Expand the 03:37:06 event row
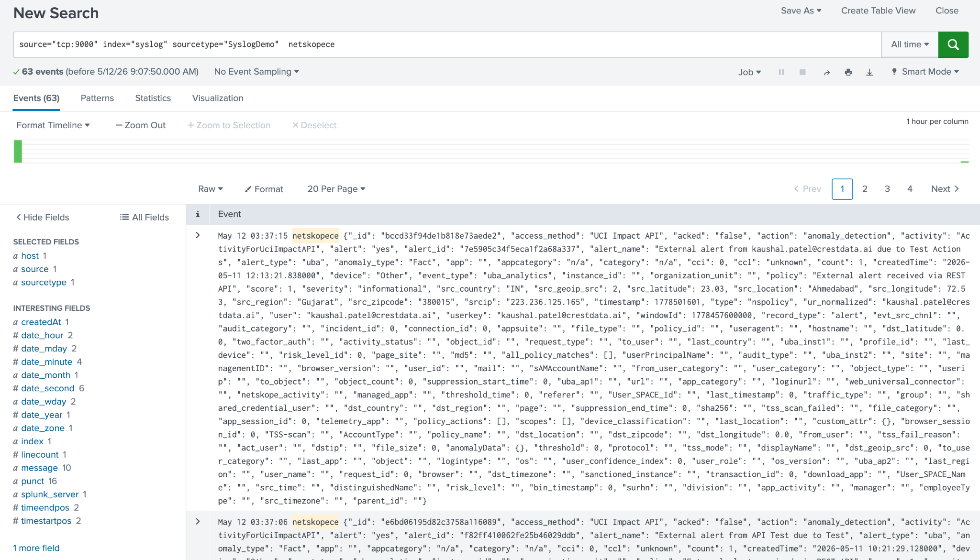This screenshot has height=560, width=980. click(198, 522)
